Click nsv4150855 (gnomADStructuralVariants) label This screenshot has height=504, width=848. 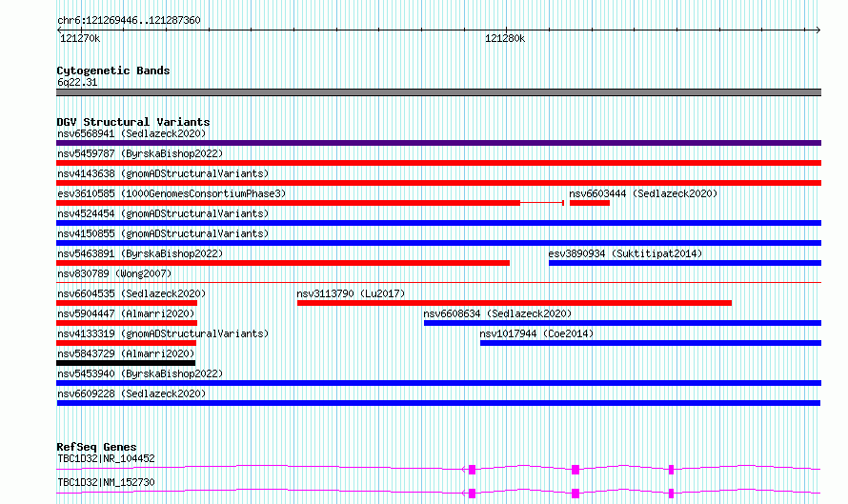[163, 233]
